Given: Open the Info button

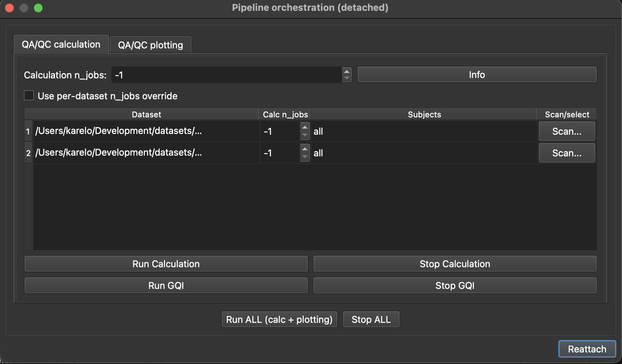Looking at the screenshot, I should (477, 75).
